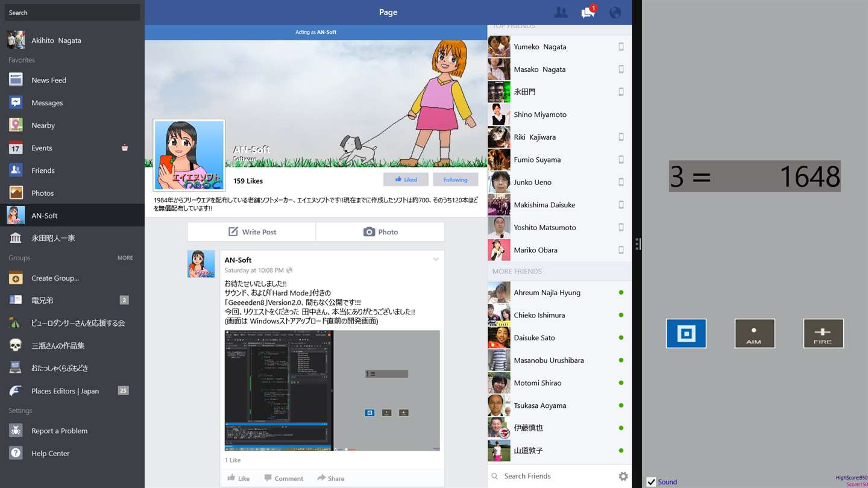The image size is (868, 488).
Task: Open Messages in the sidebar
Action: [x=72, y=102]
